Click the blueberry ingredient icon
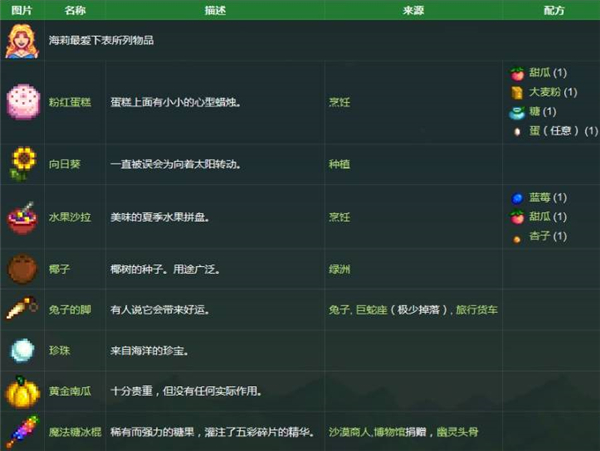This screenshot has height=451, width=600. click(x=517, y=198)
